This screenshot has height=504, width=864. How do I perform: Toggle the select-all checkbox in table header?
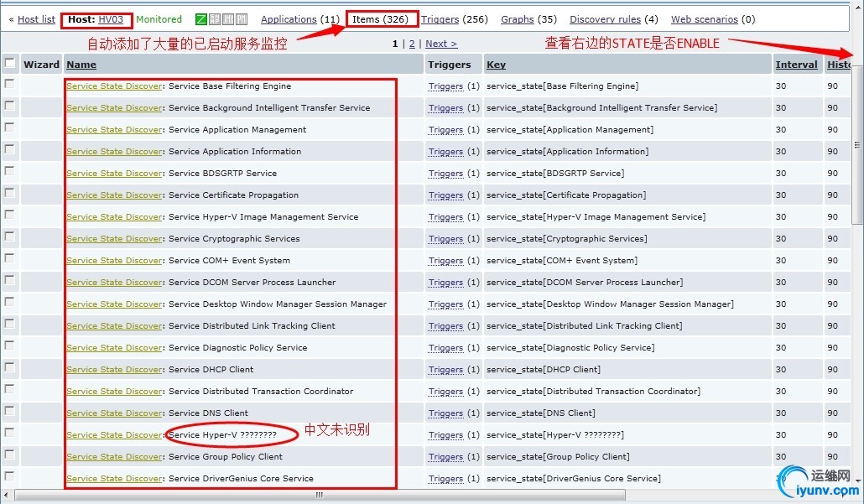pos(10,63)
